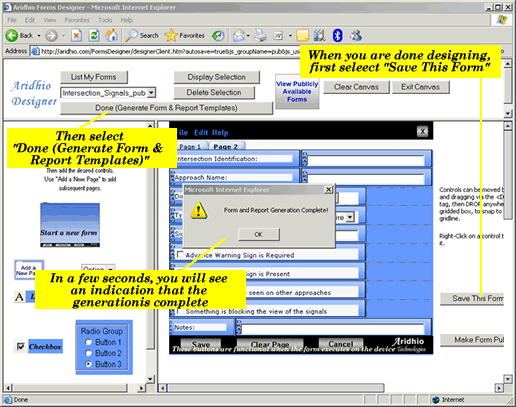Viewport: 516px width, 407px height.
Task: Select Button 3 radio option
Action: [x=88, y=364]
